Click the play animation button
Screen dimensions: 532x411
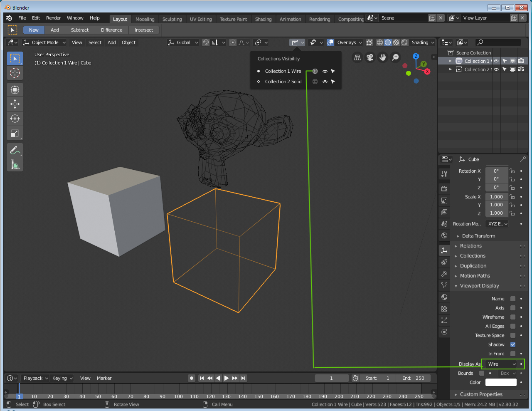(x=227, y=378)
